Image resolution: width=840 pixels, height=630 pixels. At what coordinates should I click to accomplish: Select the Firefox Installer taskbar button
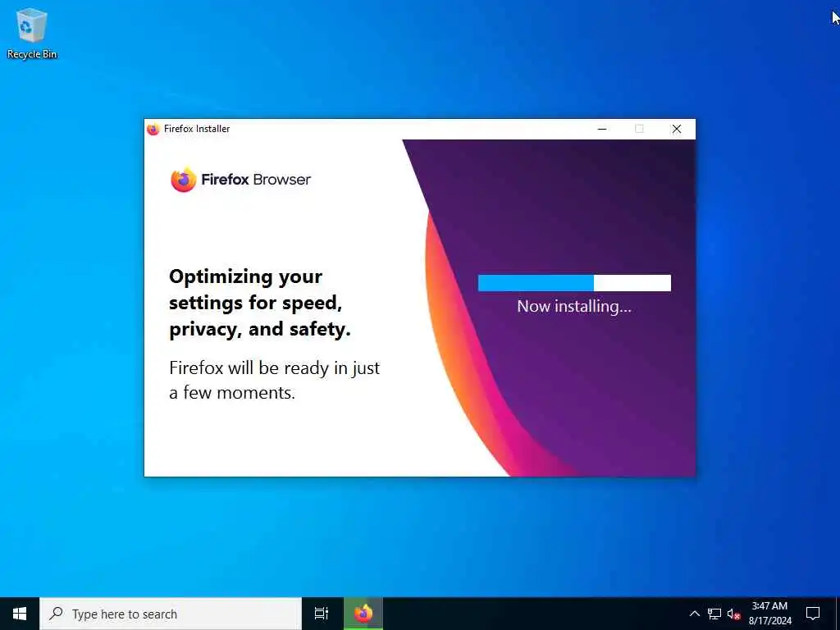point(363,614)
